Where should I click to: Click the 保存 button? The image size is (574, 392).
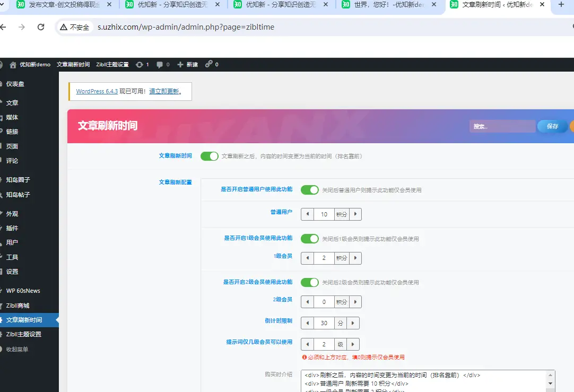click(552, 126)
